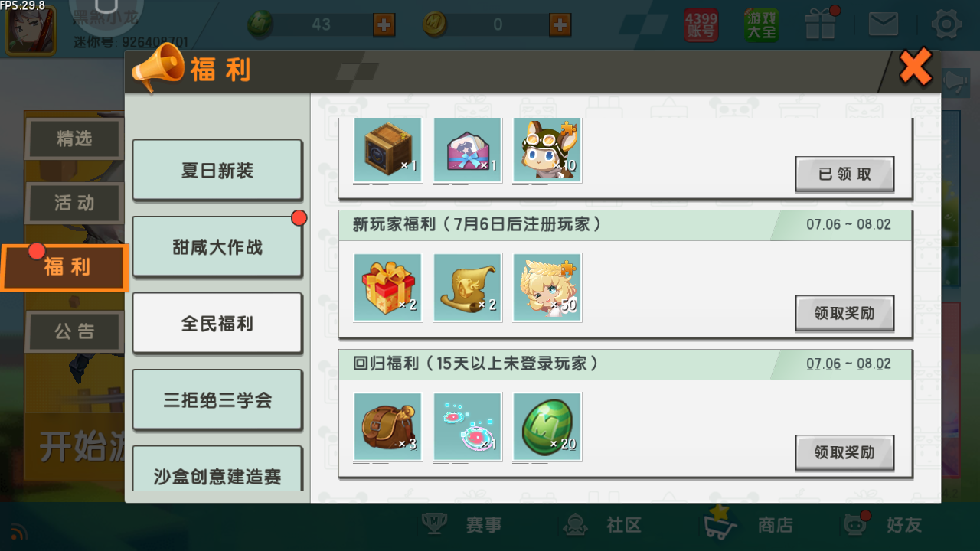Select the 精选 side tab
The image size is (980, 551).
pyautogui.click(x=74, y=139)
